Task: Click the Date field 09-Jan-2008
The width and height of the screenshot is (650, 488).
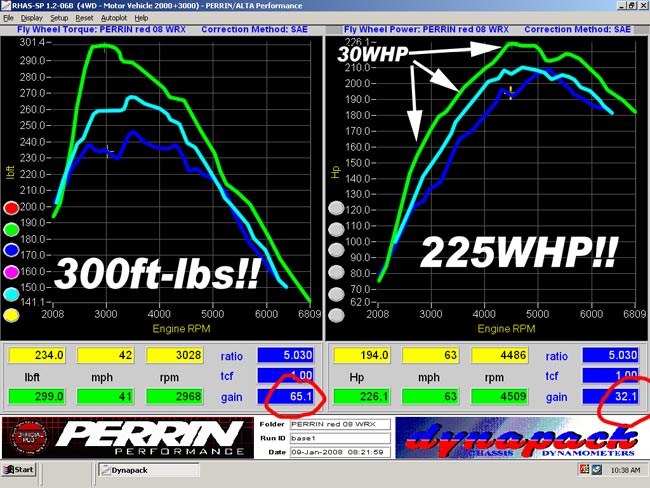Action: click(340, 452)
